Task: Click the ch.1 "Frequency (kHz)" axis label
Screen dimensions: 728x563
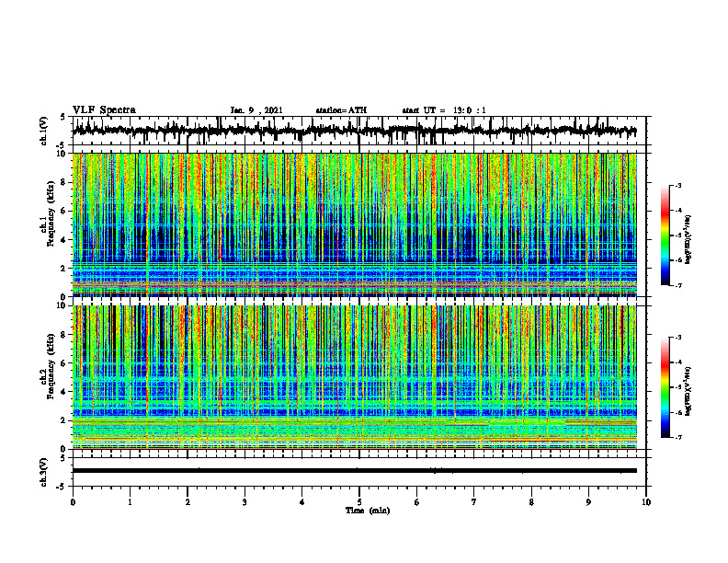Action: (51, 213)
